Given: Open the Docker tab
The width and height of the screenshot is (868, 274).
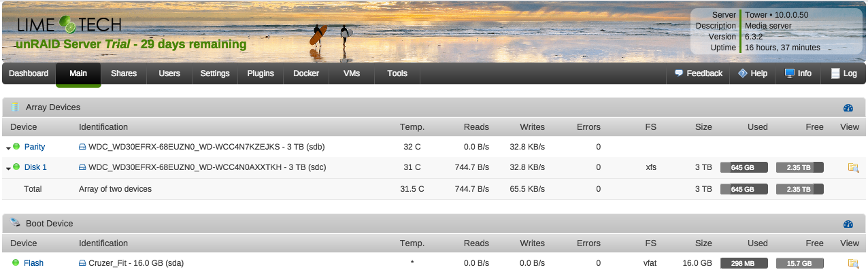Looking at the screenshot, I should [x=306, y=73].
